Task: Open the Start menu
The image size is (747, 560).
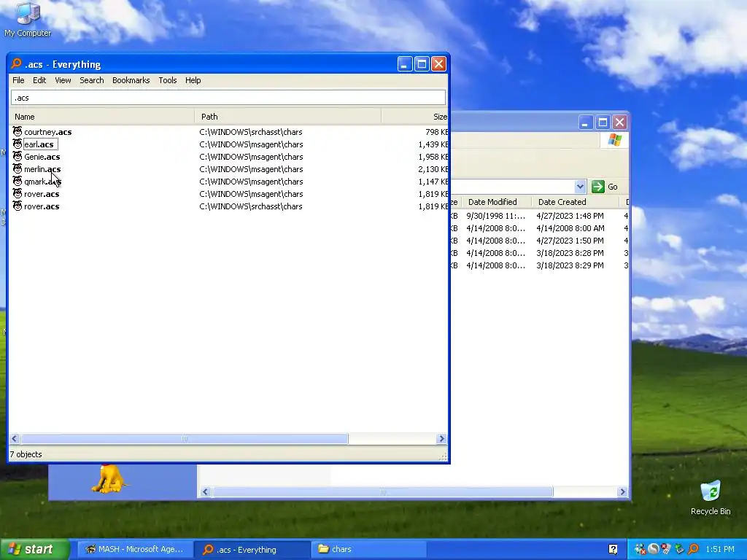Action: click(x=34, y=549)
